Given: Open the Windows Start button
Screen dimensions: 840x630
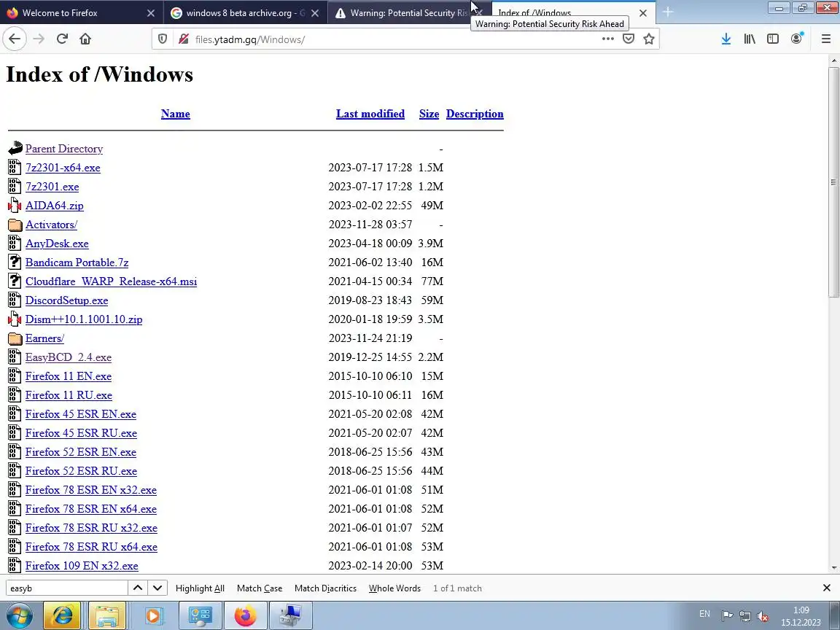Looking at the screenshot, I should coord(19,615).
